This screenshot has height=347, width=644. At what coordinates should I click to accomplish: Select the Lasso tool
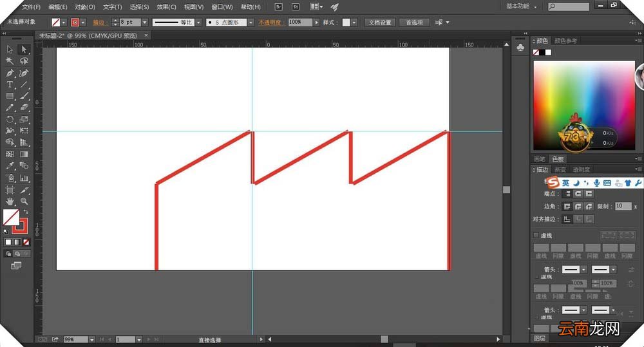tap(24, 61)
